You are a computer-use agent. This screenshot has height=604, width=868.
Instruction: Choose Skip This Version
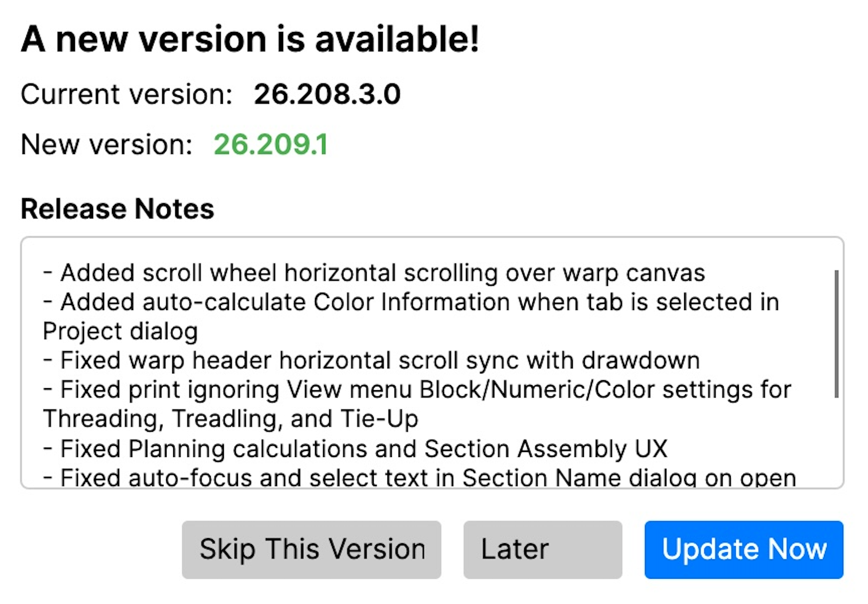311,549
